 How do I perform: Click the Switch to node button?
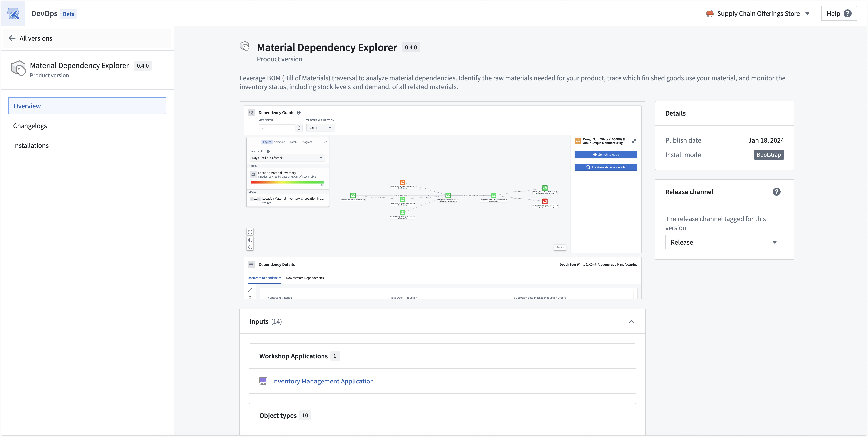[605, 154]
